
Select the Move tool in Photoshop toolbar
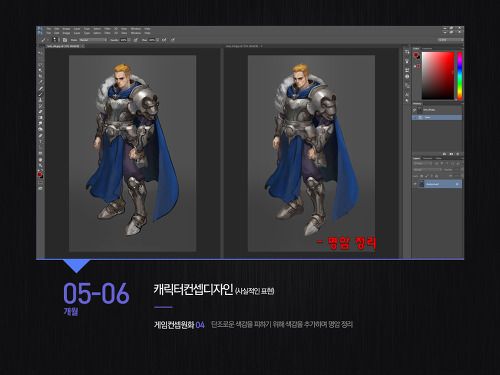41,53
